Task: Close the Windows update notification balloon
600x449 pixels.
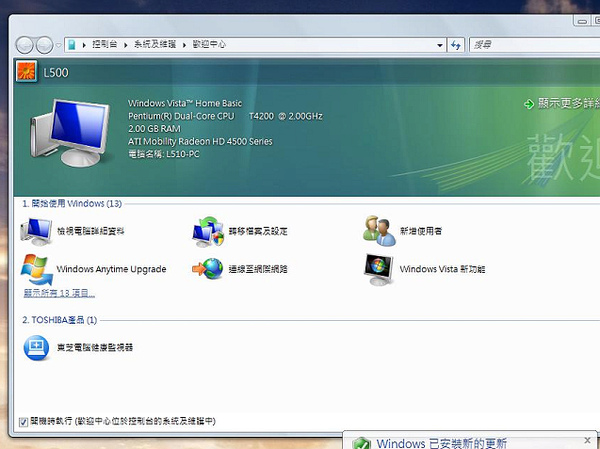Action: point(588,440)
